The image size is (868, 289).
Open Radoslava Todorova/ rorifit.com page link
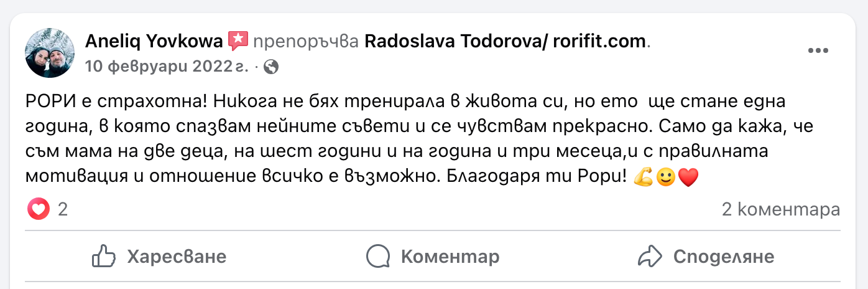(x=505, y=42)
